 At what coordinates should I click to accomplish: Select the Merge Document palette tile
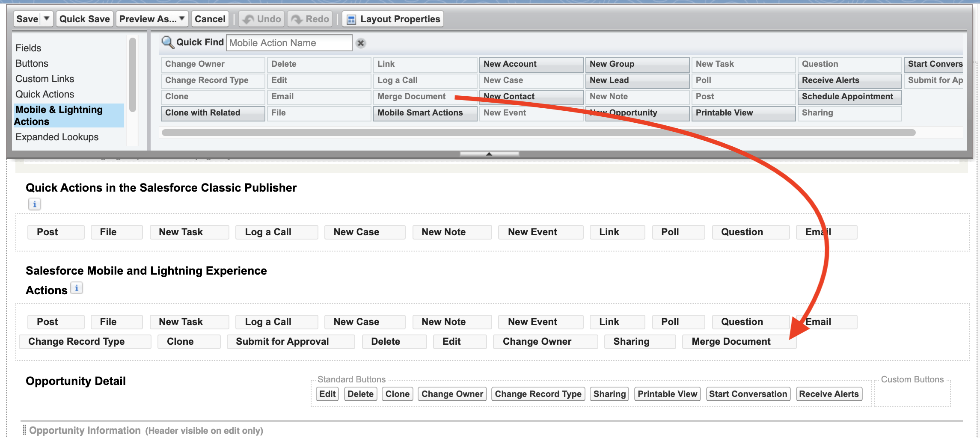412,97
